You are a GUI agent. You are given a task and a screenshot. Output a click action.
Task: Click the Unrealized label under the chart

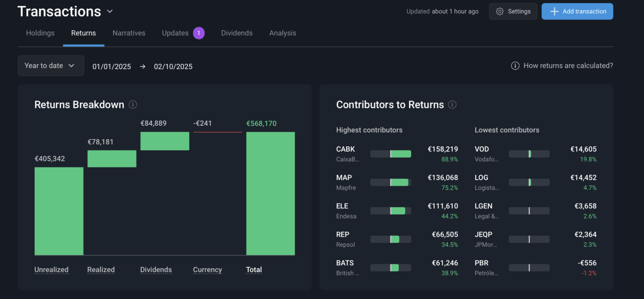(x=51, y=270)
